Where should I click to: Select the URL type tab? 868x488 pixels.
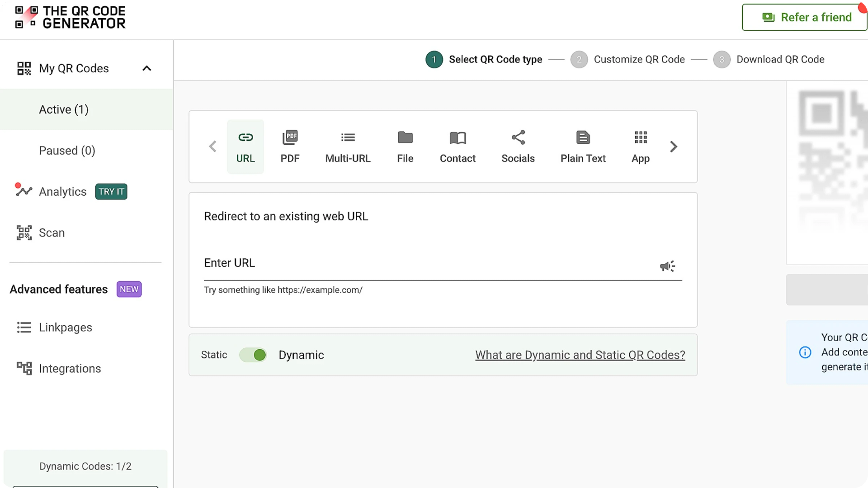(245, 146)
